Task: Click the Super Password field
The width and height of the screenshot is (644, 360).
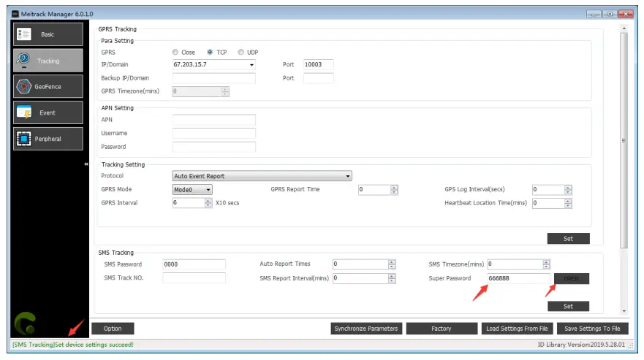Action: [x=519, y=278]
